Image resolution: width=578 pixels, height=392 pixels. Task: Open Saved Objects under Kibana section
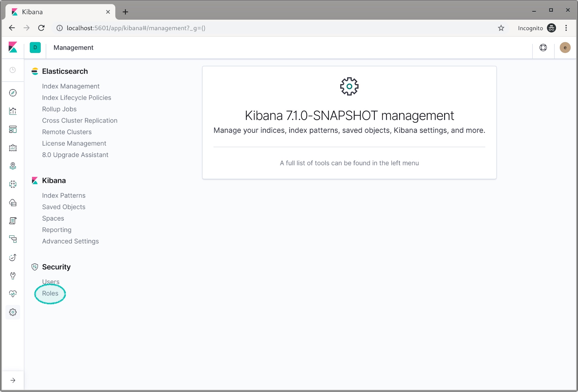pos(64,207)
